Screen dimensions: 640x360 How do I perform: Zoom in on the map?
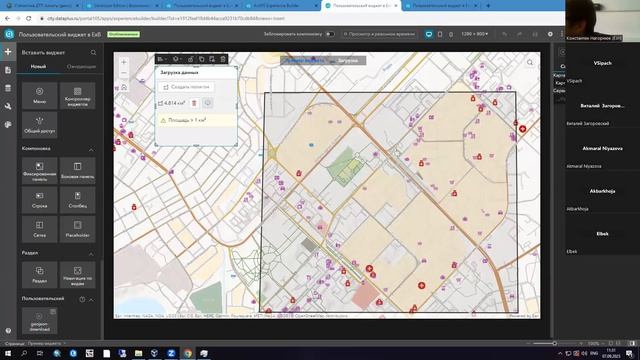(x=124, y=62)
